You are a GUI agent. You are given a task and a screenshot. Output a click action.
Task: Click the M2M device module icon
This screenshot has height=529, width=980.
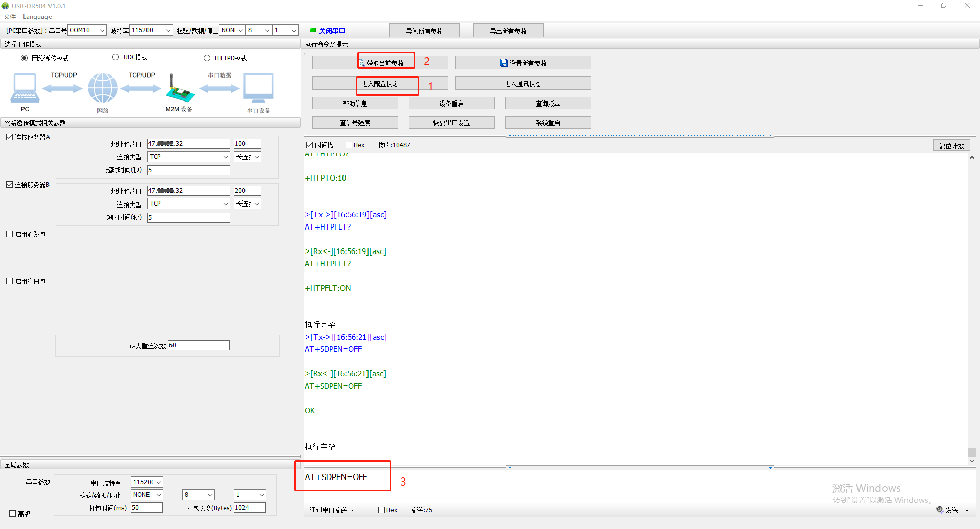coord(180,90)
